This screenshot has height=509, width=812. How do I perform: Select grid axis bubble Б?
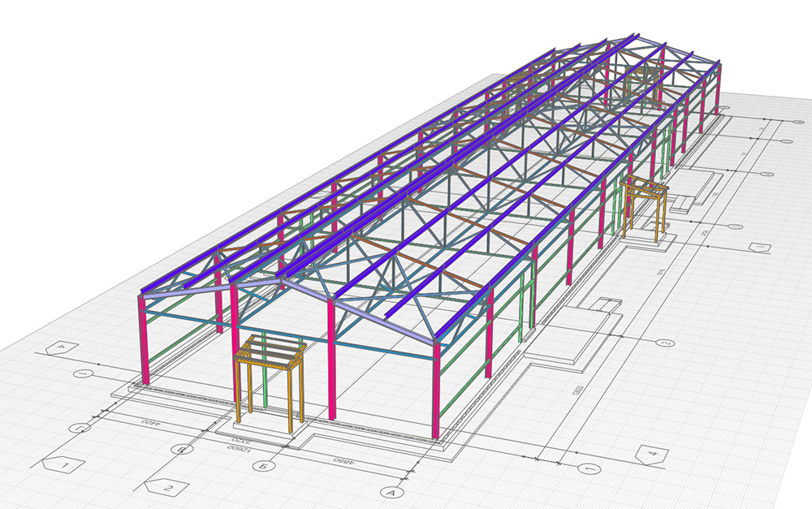261,465
